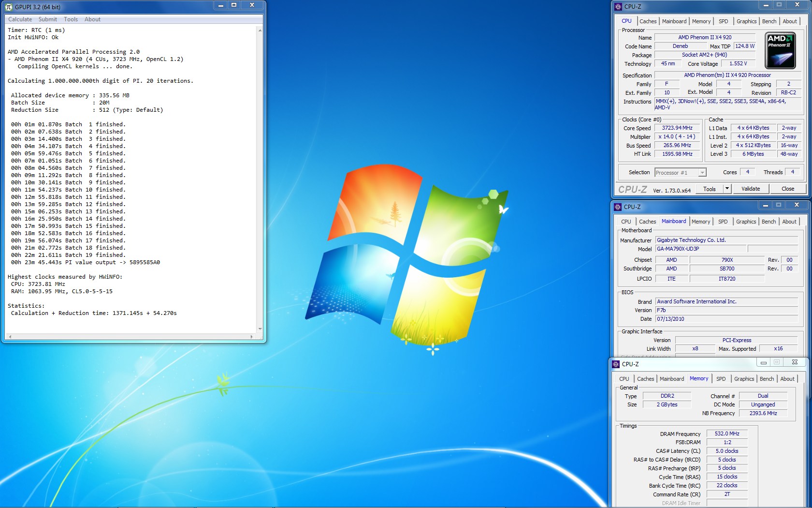
Task: Switch to Bench tab in top CPU-Z window
Action: click(x=769, y=21)
